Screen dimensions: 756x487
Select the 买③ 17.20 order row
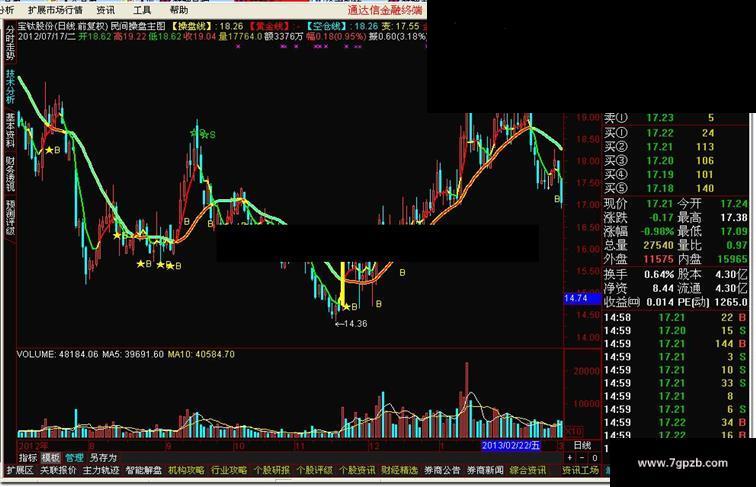[x=675, y=161]
